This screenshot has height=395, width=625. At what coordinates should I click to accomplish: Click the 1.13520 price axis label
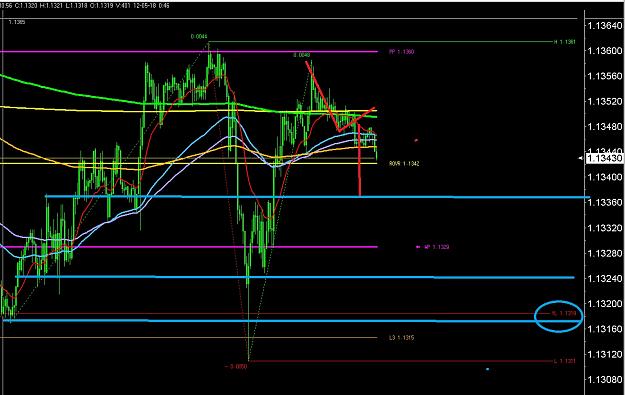[x=604, y=102]
